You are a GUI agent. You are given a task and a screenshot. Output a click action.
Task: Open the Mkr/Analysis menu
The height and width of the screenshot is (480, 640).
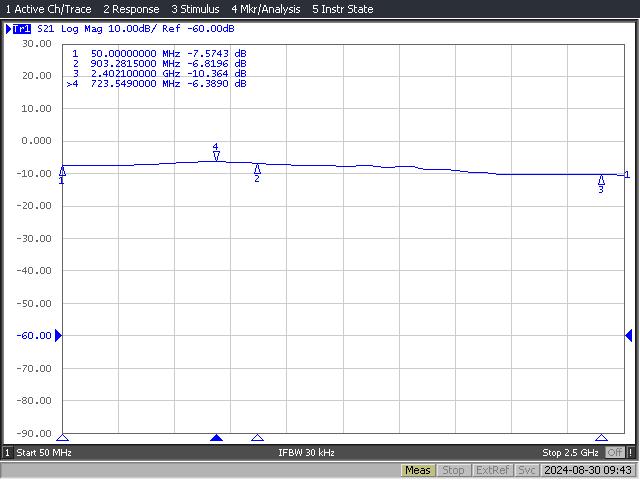click(266, 9)
